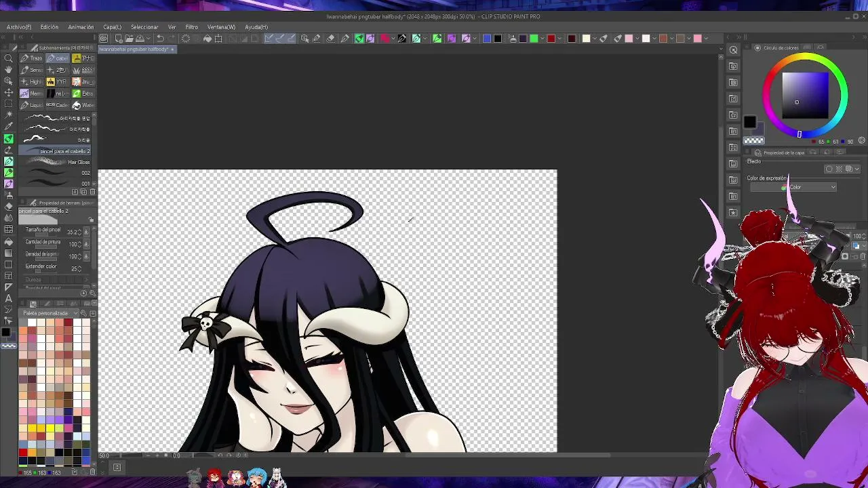
Task: Select the Hand pan tool
Action: click(x=8, y=70)
